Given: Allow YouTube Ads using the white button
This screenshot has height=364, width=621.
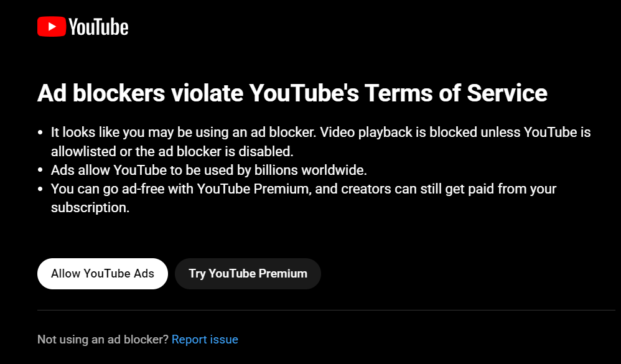Looking at the screenshot, I should [103, 274].
